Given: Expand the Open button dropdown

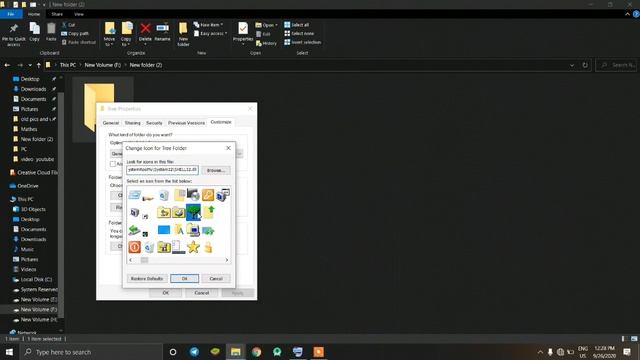Looking at the screenshot, I should click(276, 25).
